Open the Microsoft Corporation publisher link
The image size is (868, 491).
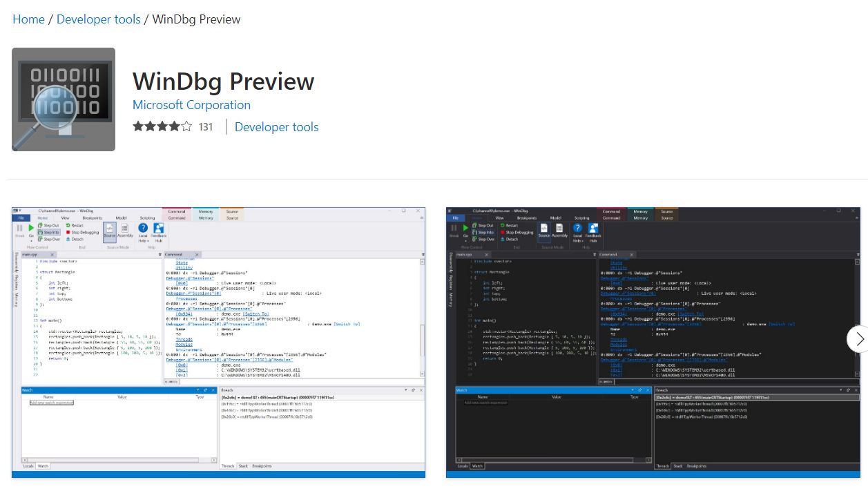(x=191, y=105)
